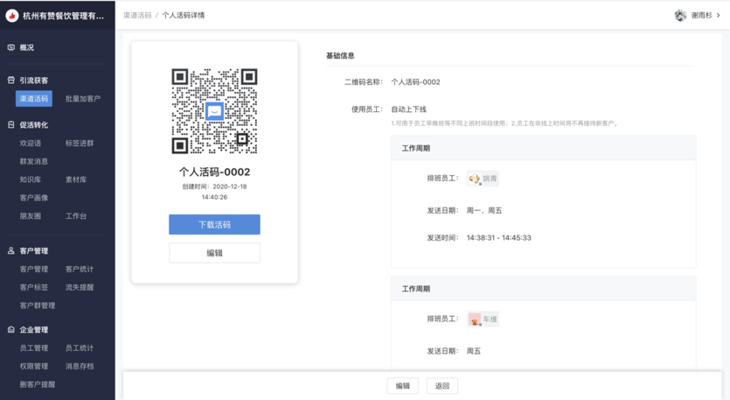
Task: Click the send time 14:38:31 - 14:45:33
Action: coord(499,237)
